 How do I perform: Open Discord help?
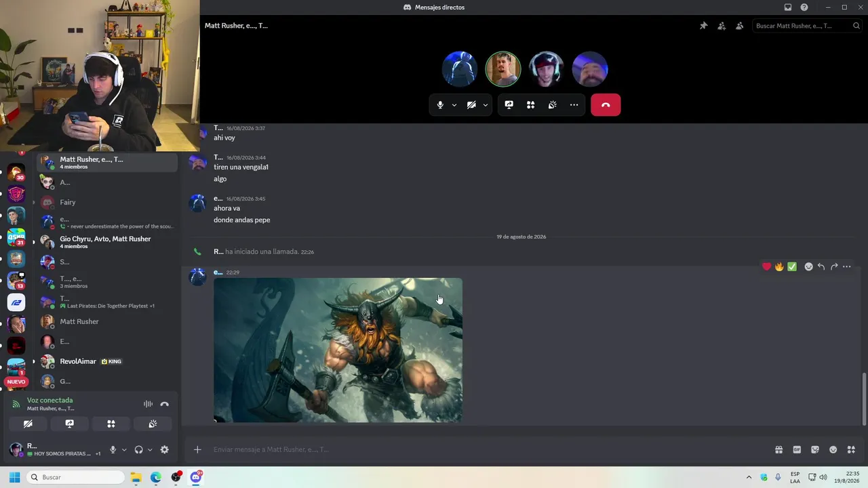pyautogui.click(x=804, y=7)
